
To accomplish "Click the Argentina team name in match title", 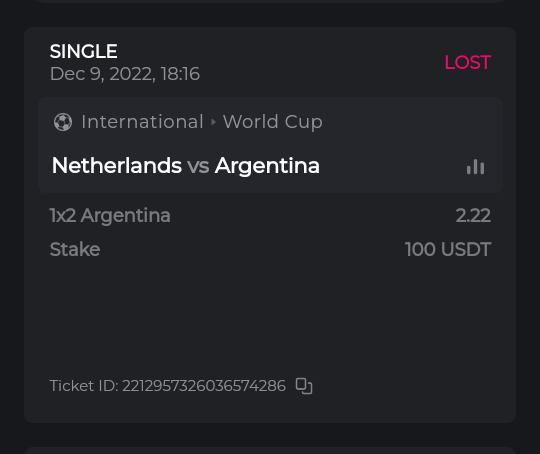I will (267, 166).
